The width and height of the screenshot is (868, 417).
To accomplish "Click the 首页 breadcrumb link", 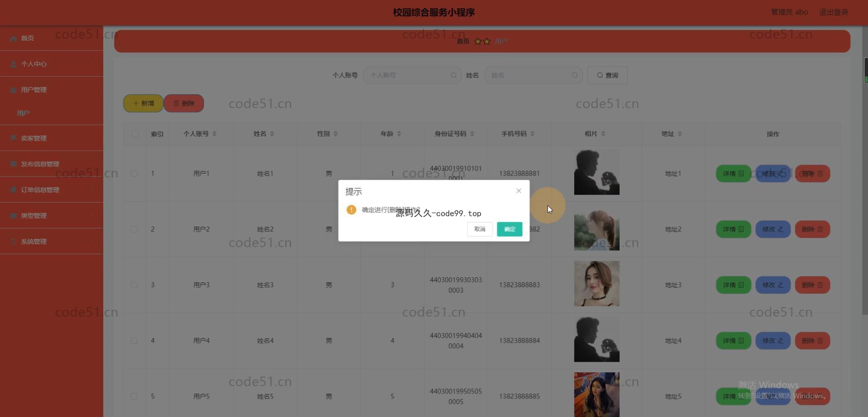I will click(x=463, y=41).
